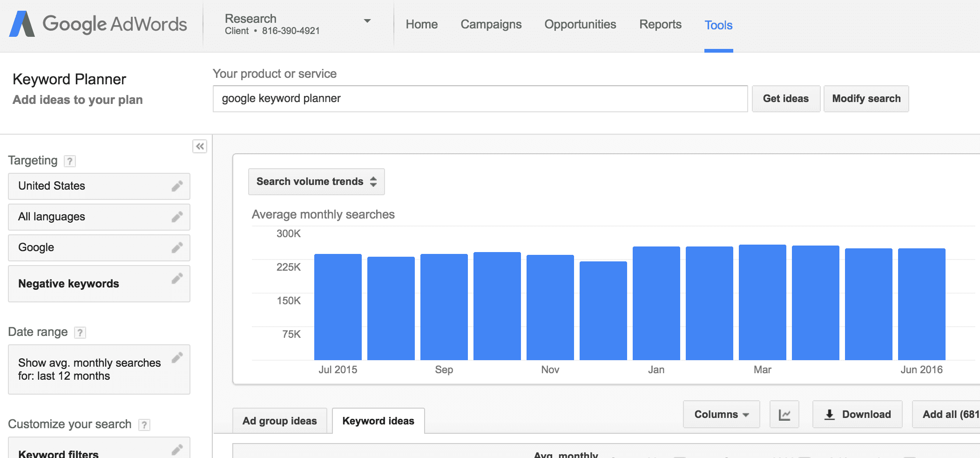This screenshot has height=458, width=980.
Task: Click the Mar bar in chart
Action: tap(762, 303)
